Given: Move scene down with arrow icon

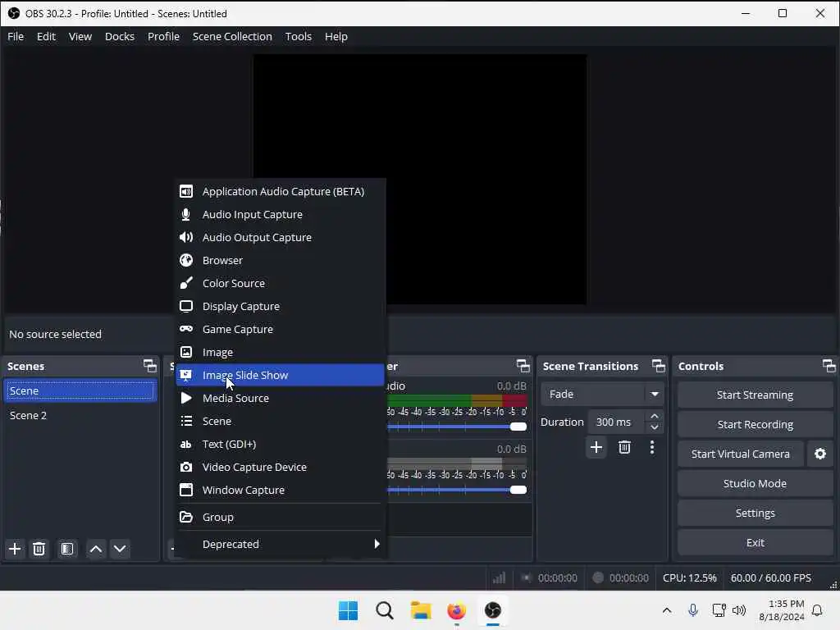Looking at the screenshot, I should (120, 549).
